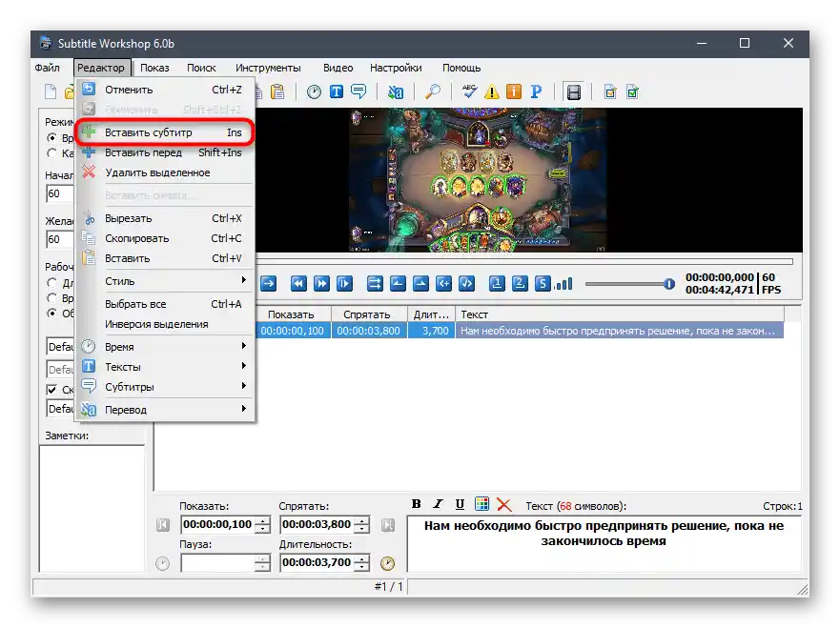The image size is (840, 628).
Task: Click the clock timing icon in toolbar
Action: tap(314, 92)
